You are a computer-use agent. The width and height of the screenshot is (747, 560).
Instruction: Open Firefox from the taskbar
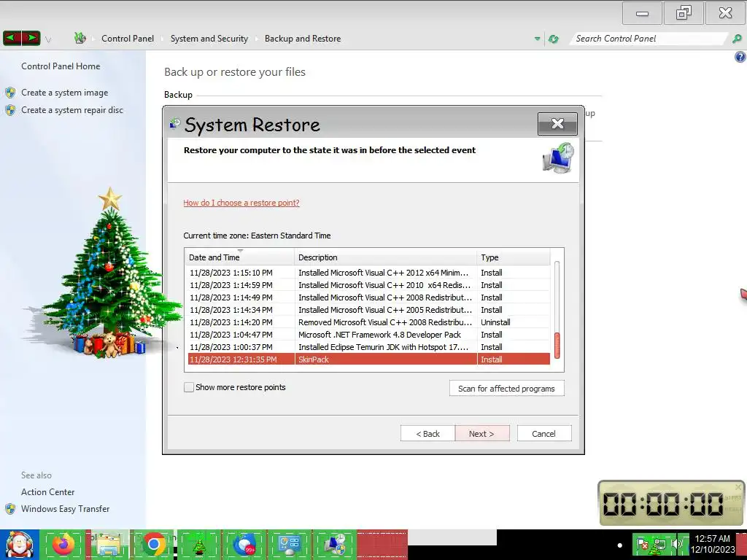pos(63,545)
